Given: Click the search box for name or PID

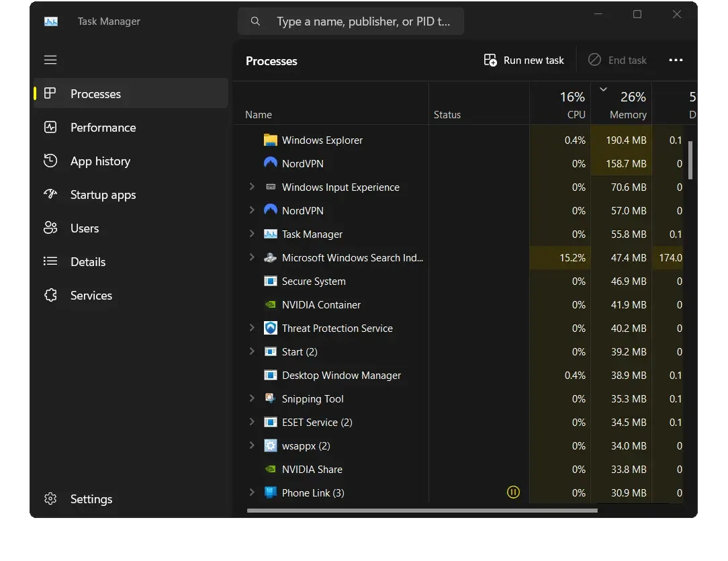Looking at the screenshot, I should coord(351,21).
